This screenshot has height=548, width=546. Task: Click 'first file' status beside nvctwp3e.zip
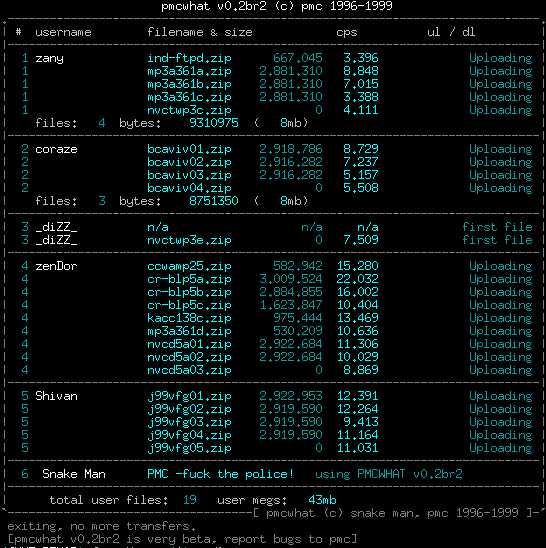pos(497,240)
